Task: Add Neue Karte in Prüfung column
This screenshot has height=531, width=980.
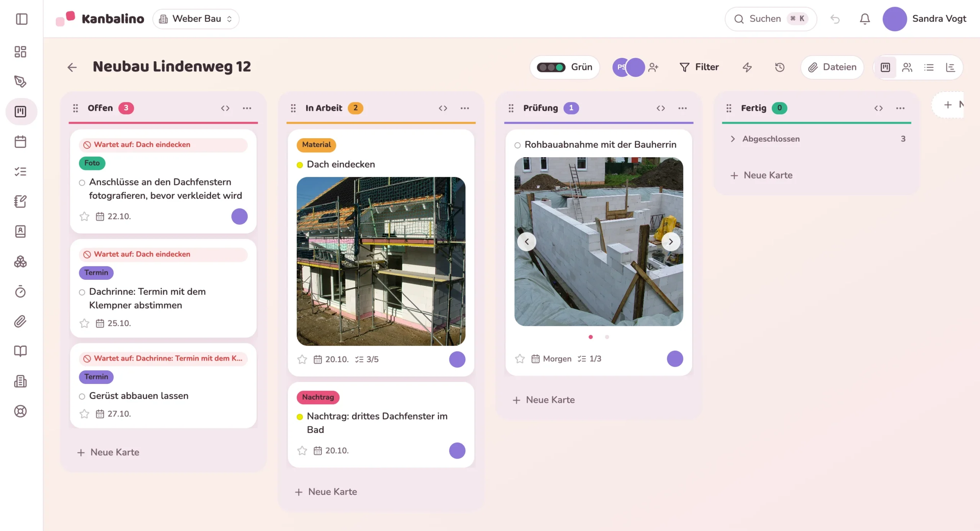Action: [x=544, y=400]
